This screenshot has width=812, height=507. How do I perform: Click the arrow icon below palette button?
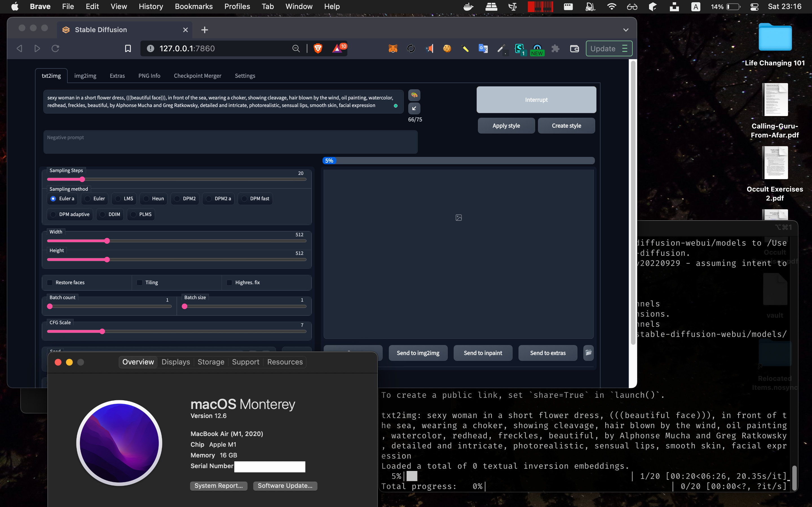[414, 108]
